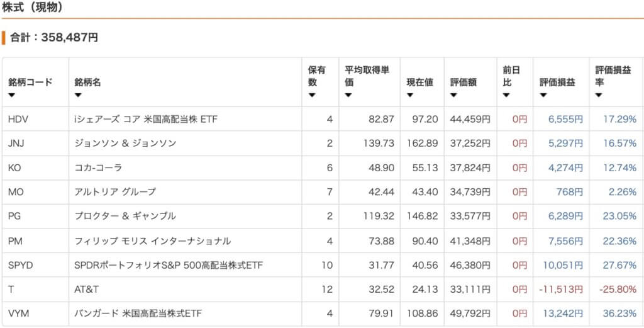644x328 pixels.
Task: Sort by 前日比 arrow icon
Action: 506,95
